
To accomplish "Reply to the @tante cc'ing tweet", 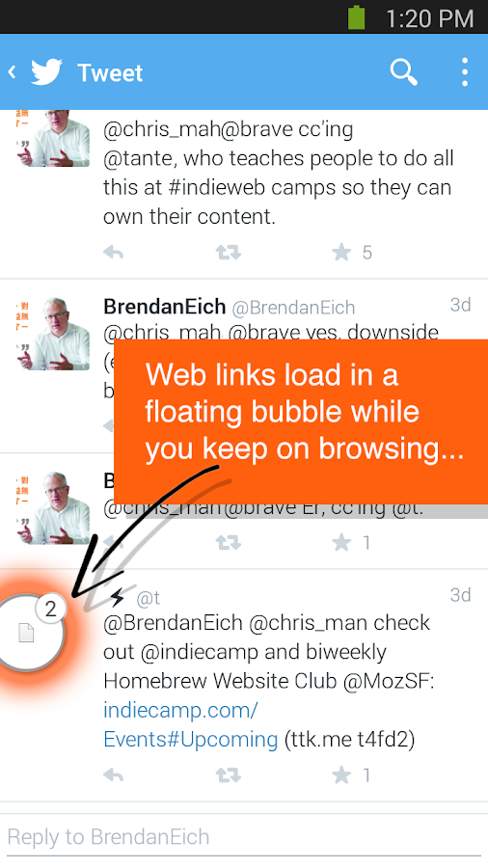I will point(114,253).
